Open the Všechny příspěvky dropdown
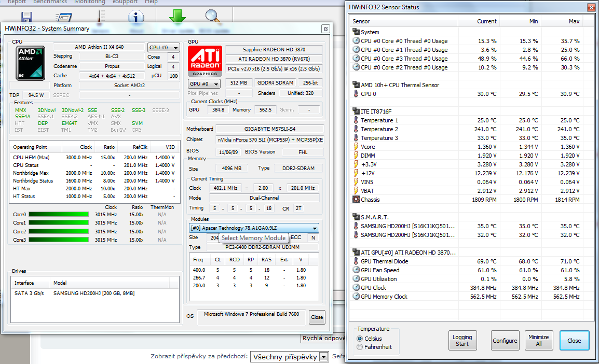 pyautogui.click(x=323, y=357)
